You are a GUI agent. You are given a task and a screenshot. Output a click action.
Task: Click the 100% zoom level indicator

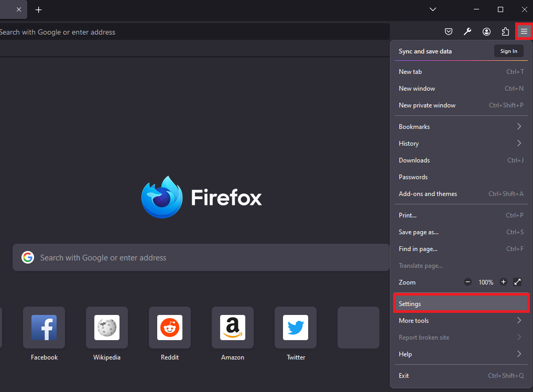pyautogui.click(x=486, y=282)
